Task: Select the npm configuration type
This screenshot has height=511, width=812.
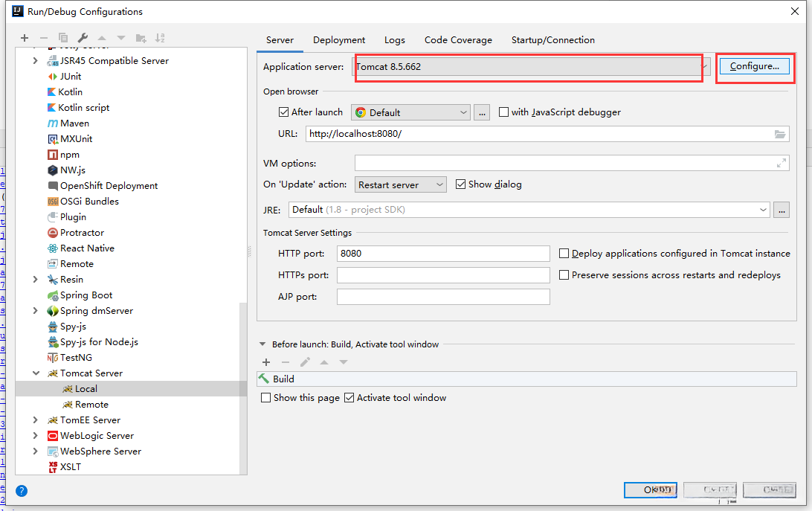Action: pos(69,155)
